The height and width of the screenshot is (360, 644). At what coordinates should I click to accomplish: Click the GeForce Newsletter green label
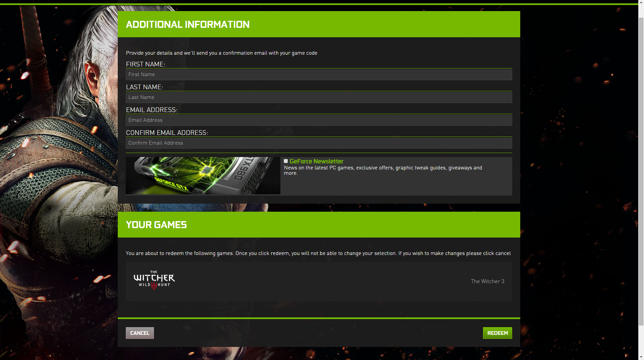point(316,161)
